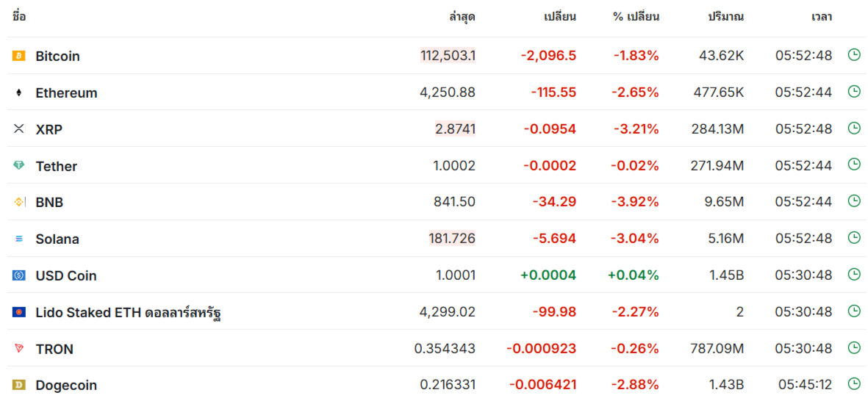868x401 pixels.
Task: Open the Lido Staked ETH link
Action: pyautogui.click(x=129, y=313)
